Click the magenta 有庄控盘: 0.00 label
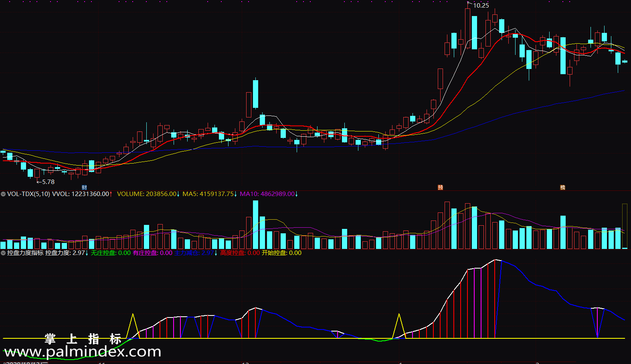Image resolution: width=631 pixels, height=364 pixels. tap(152, 253)
